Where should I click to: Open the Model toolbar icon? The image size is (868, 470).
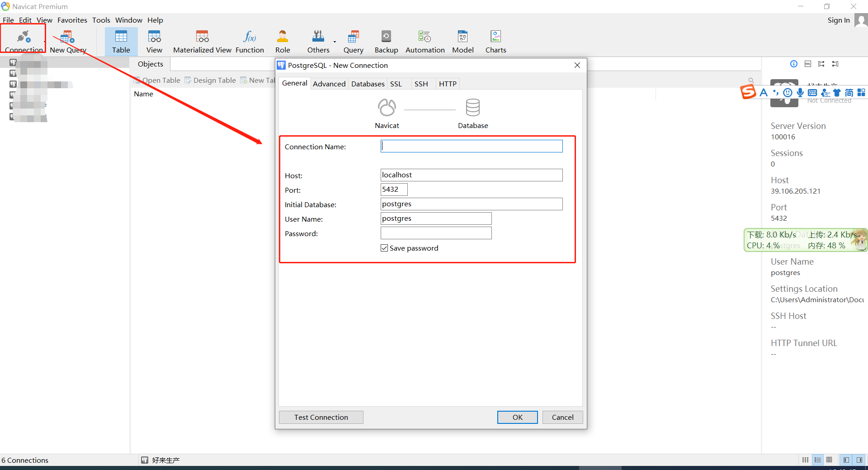point(463,41)
